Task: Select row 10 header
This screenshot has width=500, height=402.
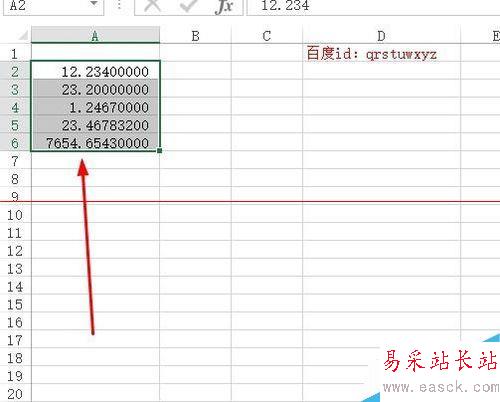Action: pyautogui.click(x=15, y=215)
